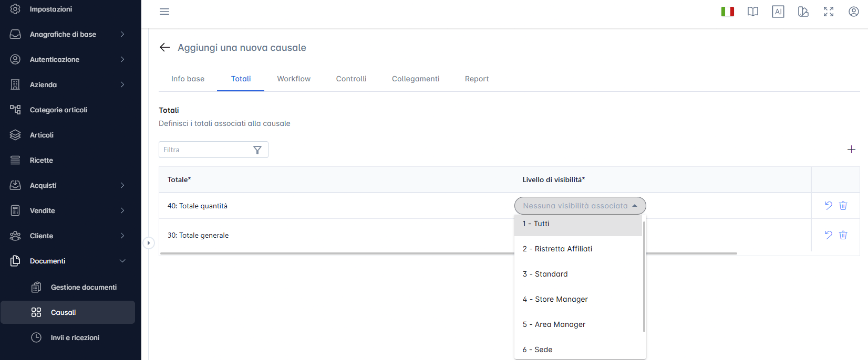Collapse the sidebar with the round arrow

149,243
